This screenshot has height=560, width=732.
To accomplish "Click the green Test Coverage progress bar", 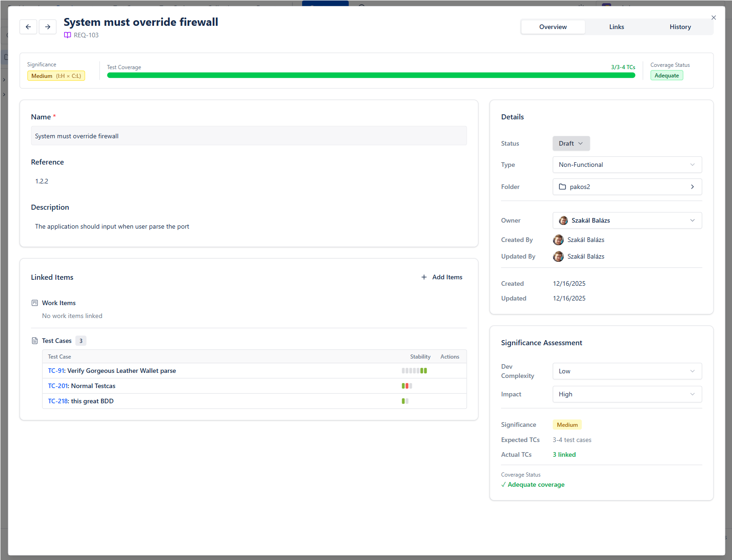I will pos(371,75).
